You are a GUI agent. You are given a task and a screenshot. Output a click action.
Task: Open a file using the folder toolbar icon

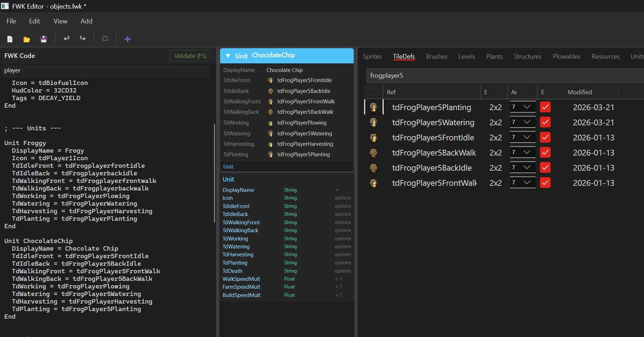(x=26, y=39)
